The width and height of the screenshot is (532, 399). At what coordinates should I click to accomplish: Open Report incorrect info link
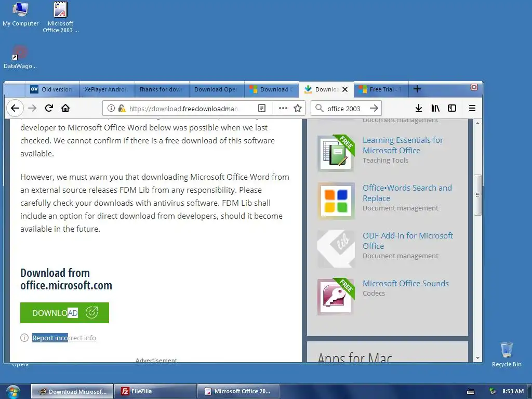click(x=64, y=338)
